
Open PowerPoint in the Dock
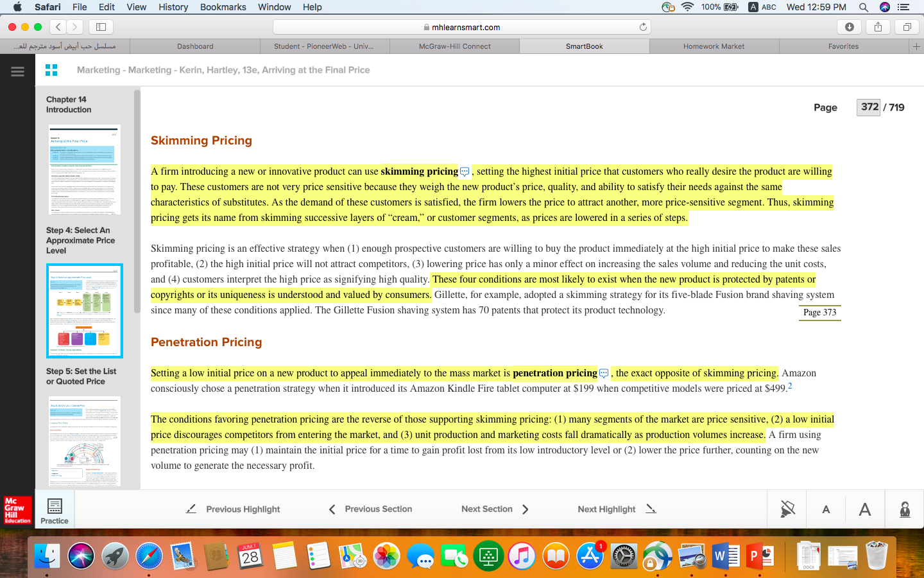(760, 556)
